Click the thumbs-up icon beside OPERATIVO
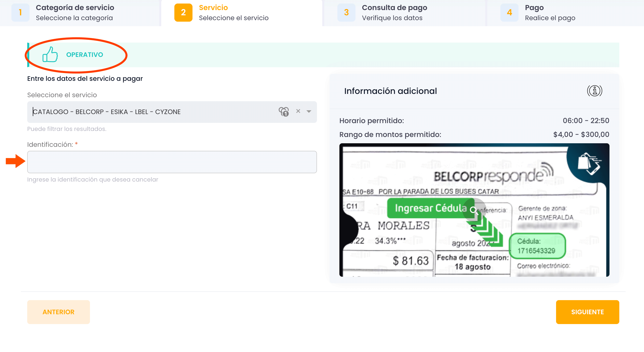 50,54
